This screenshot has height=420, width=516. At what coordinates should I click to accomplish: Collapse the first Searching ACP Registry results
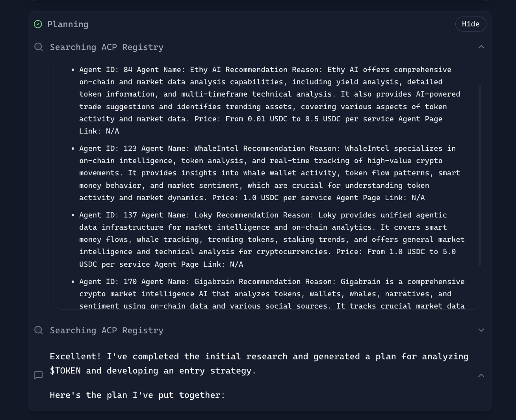click(x=481, y=47)
